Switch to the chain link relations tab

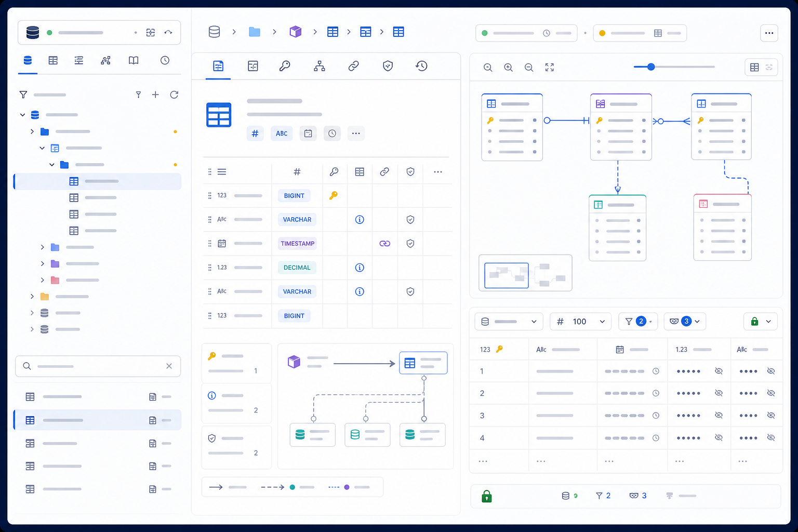(354, 66)
